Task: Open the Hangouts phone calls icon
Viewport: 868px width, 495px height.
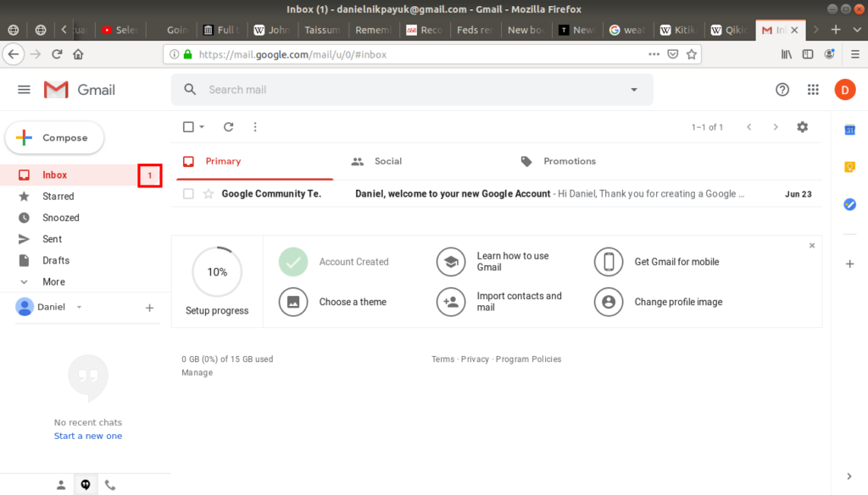Action: click(x=110, y=485)
